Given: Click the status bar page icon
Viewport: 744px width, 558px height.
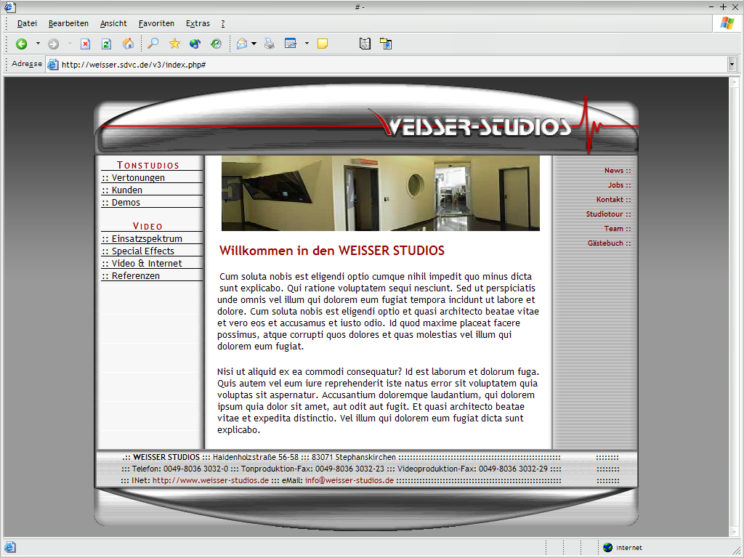Looking at the screenshot, I should click(10, 547).
